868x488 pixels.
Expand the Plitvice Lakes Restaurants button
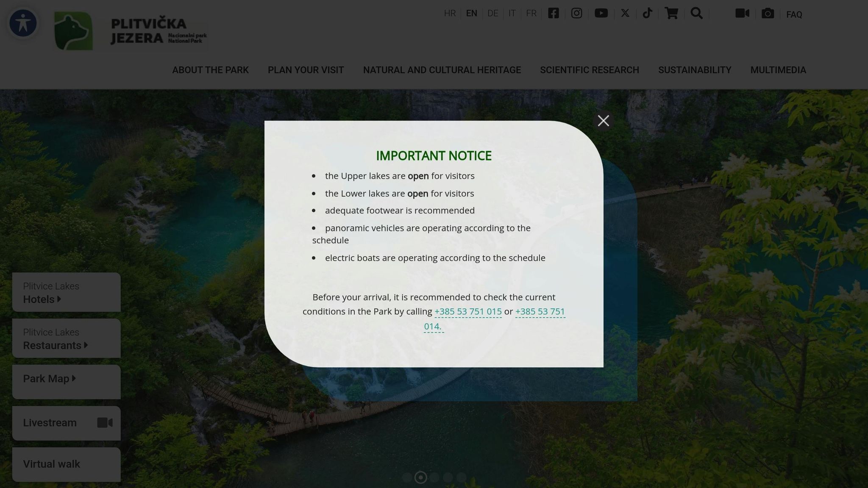[66, 339]
